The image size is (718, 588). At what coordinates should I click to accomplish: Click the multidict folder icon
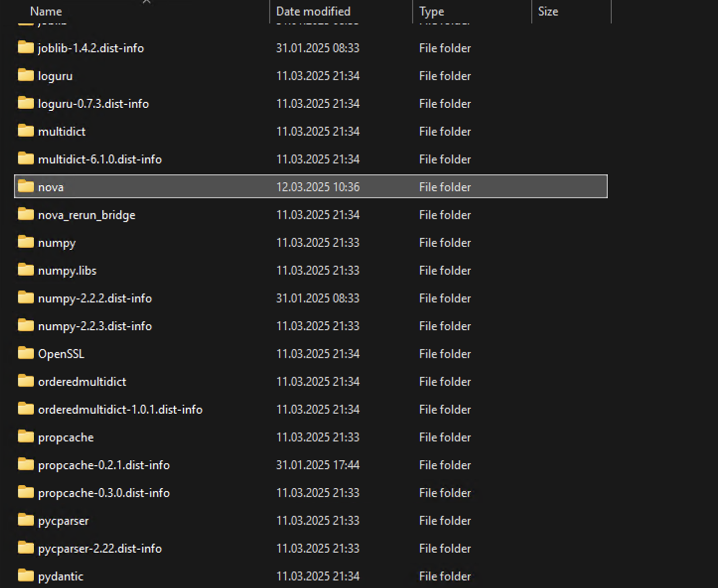click(25, 131)
